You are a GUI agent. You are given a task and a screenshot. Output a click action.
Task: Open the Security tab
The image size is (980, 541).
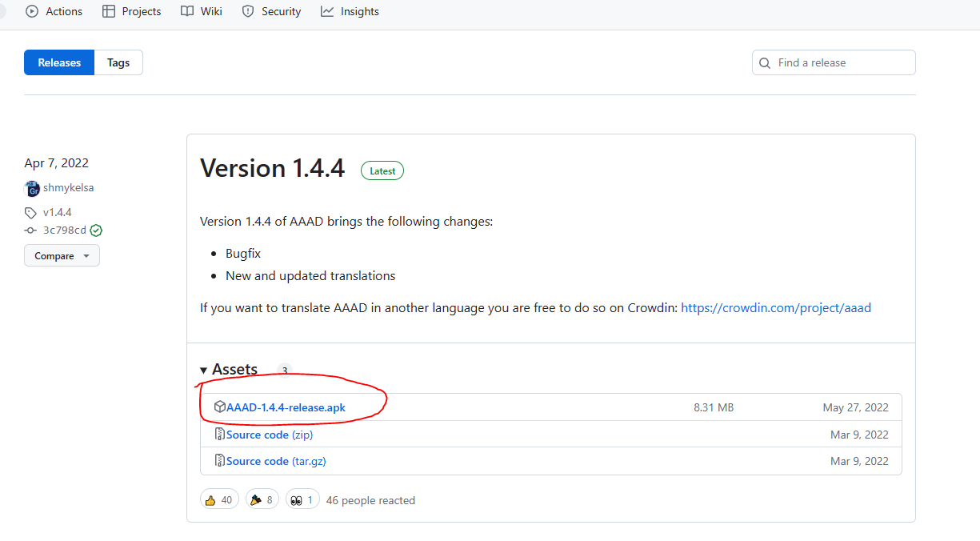point(271,11)
